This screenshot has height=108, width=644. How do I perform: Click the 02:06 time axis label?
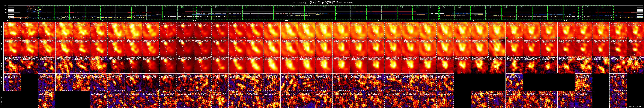[9, 21]
